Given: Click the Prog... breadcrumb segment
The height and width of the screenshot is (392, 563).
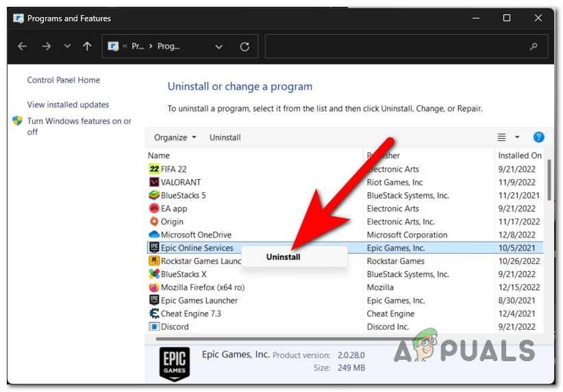Looking at the screenshot, I should pos(168,47).
